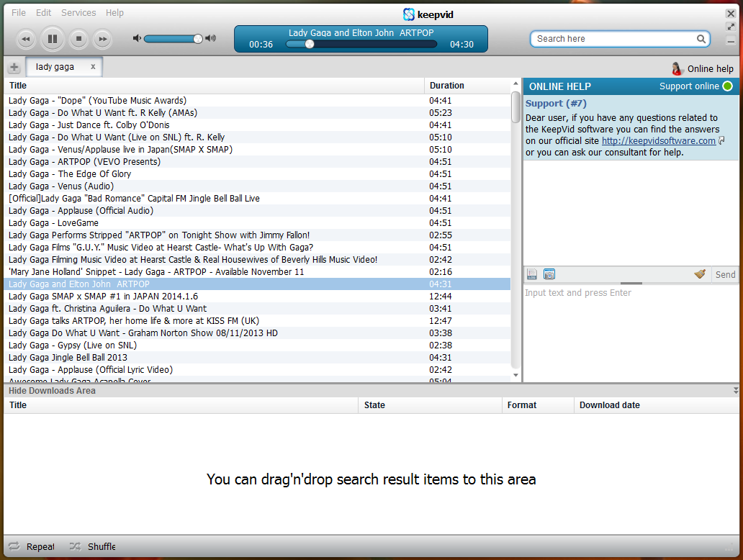Select Lady Gaga Jingle Bell Ball 2013
Viewport: 743px width, 560px height.
click(257, 358)
